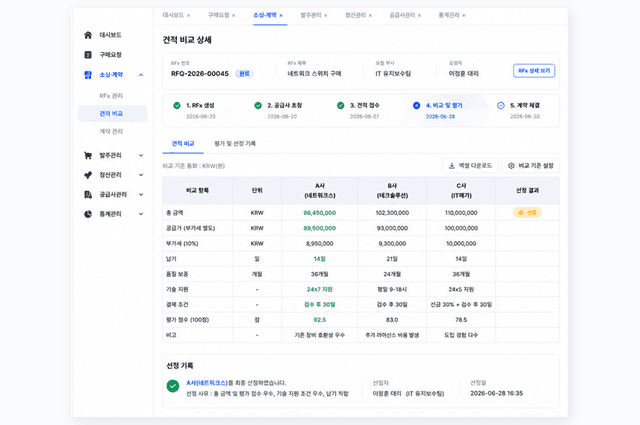Switch to the 발주관리 top tab

click(x=311, y=15)
